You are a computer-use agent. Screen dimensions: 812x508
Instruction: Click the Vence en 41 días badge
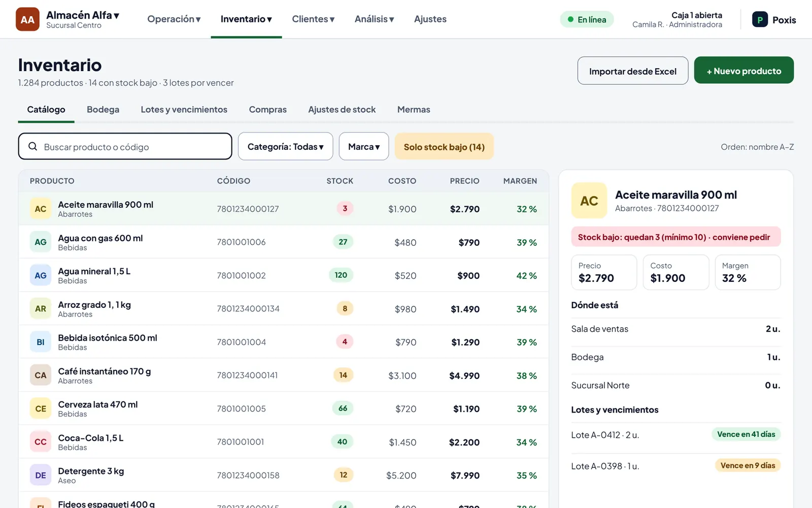click(x=746, y=434)
